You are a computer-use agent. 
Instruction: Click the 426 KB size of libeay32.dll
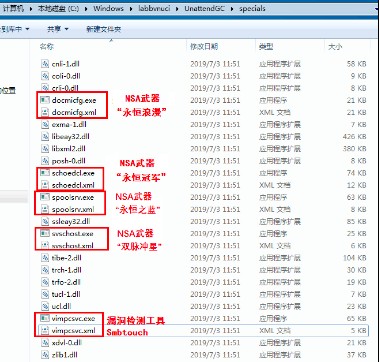pos(354,137)
